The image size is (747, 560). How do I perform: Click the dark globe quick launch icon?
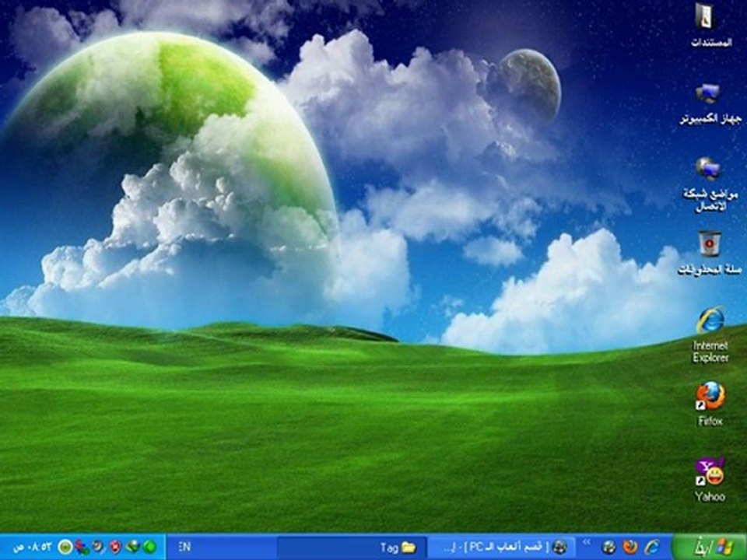point(608,547)
